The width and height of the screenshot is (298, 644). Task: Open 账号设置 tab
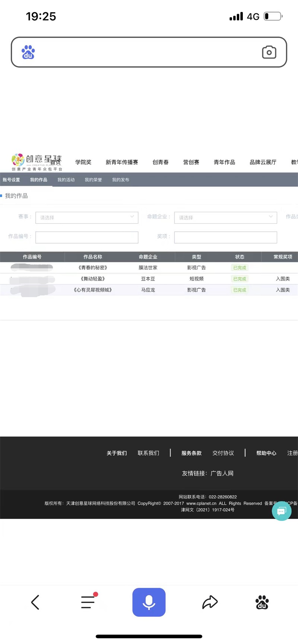pos(11,180)
